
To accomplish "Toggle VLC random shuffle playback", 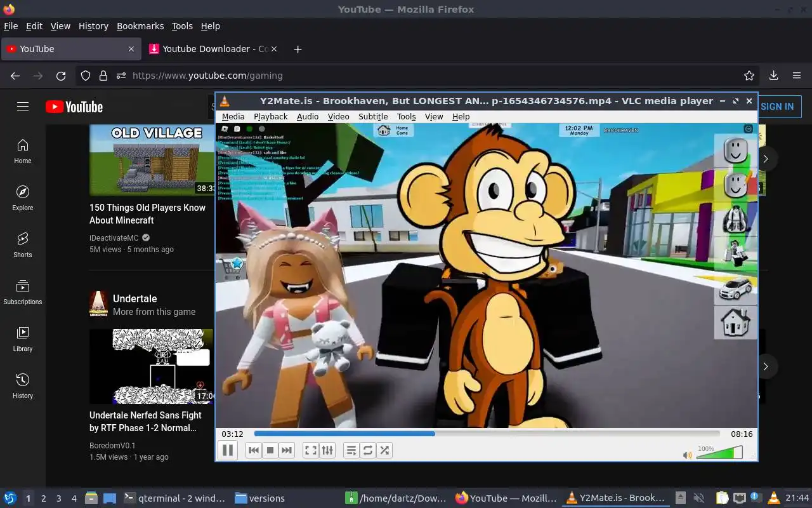I will (x=384, y=450).
